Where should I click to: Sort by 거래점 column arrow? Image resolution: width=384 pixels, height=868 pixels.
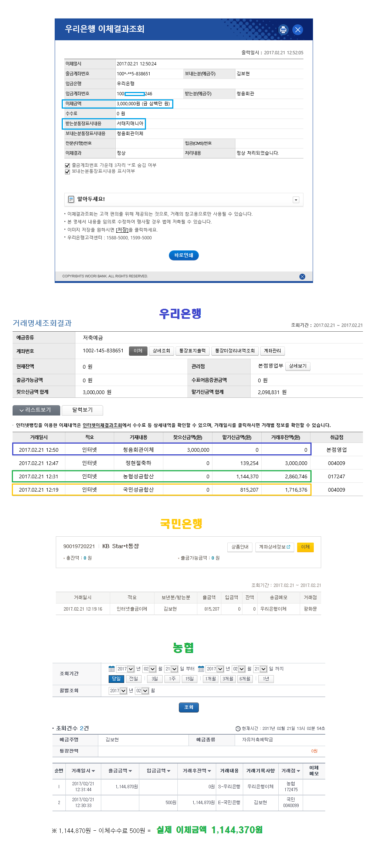pos(298,771)
